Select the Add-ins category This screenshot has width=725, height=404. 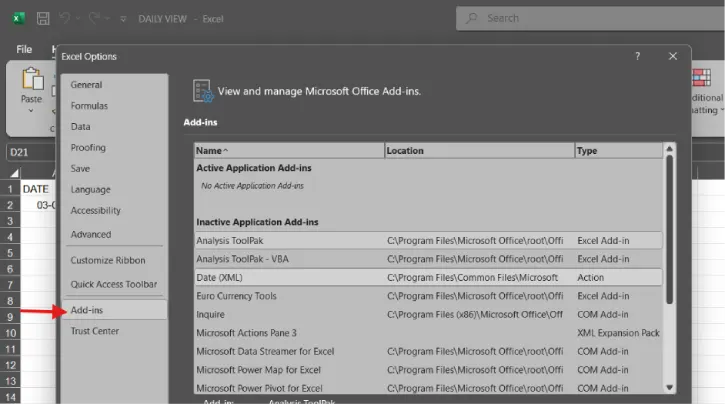114,310
